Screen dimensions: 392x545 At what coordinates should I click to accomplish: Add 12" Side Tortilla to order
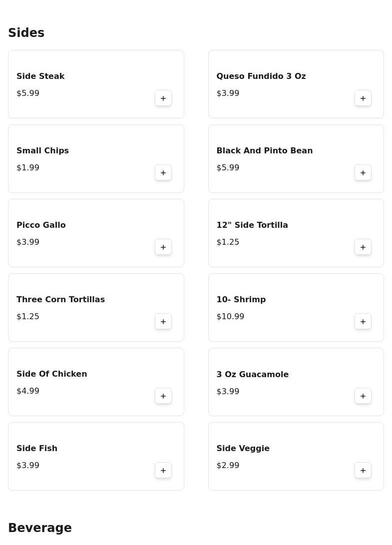363,247
